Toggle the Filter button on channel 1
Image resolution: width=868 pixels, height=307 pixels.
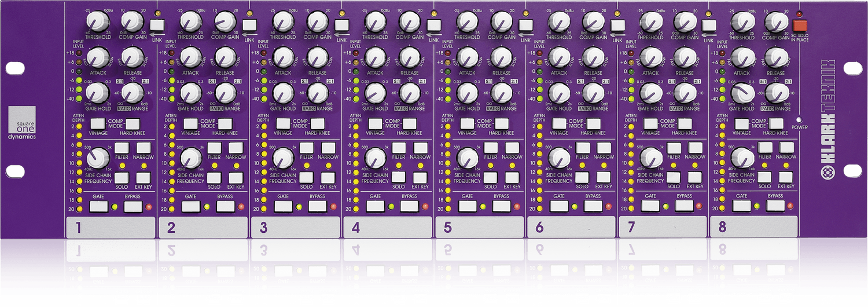coord(122,148)
